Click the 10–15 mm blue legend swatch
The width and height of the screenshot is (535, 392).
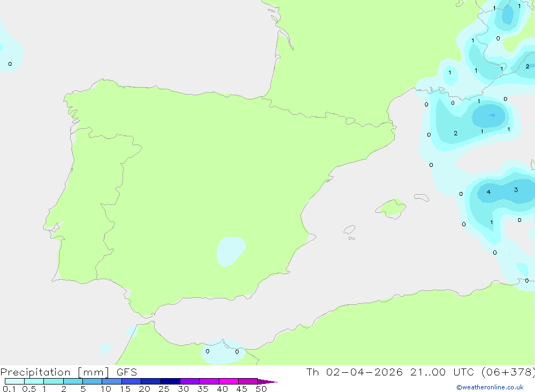(x=112, y=381)
